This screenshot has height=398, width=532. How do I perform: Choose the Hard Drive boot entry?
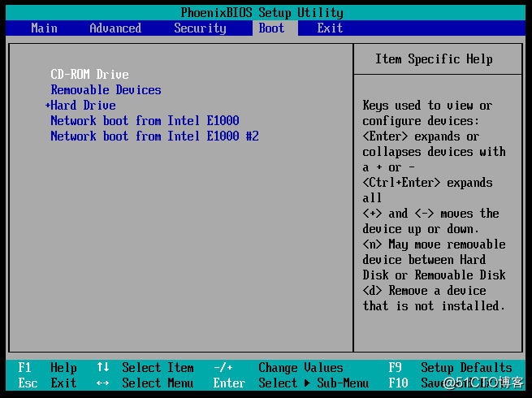[83, 105]
